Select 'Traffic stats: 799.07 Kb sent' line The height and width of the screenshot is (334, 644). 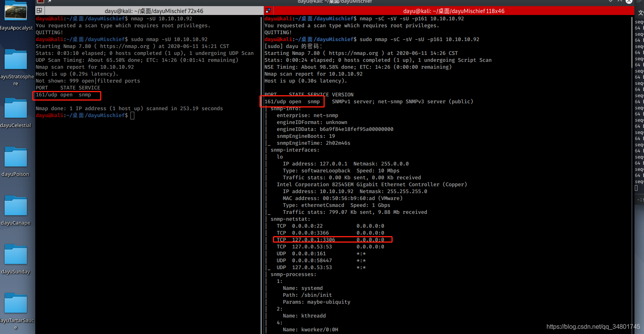pyautogui.click(x=355, y=212)
